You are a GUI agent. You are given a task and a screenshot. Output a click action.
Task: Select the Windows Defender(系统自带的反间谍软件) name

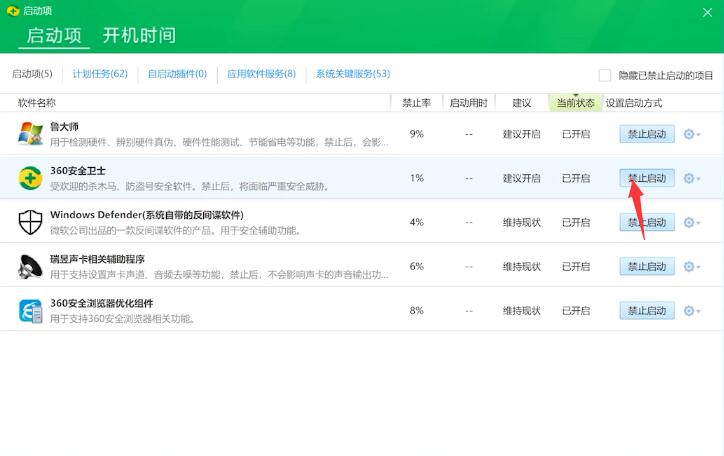pos(147,215)
